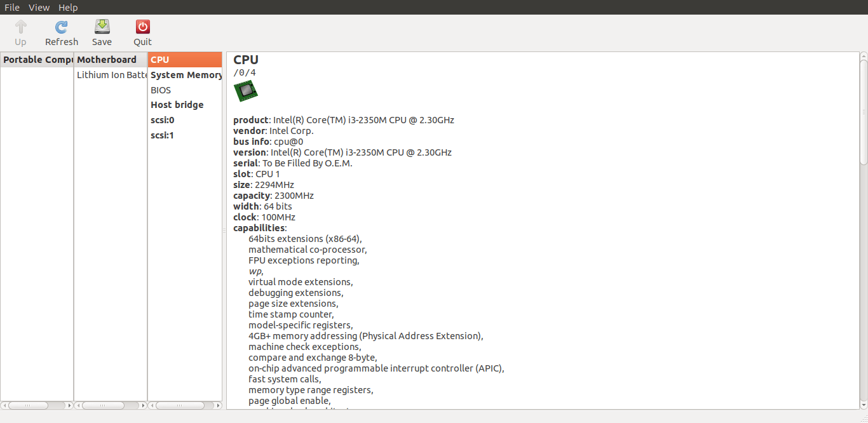Open the scsi:0 entry
Viewport: 868px width, 423px height.
[162, 120]
